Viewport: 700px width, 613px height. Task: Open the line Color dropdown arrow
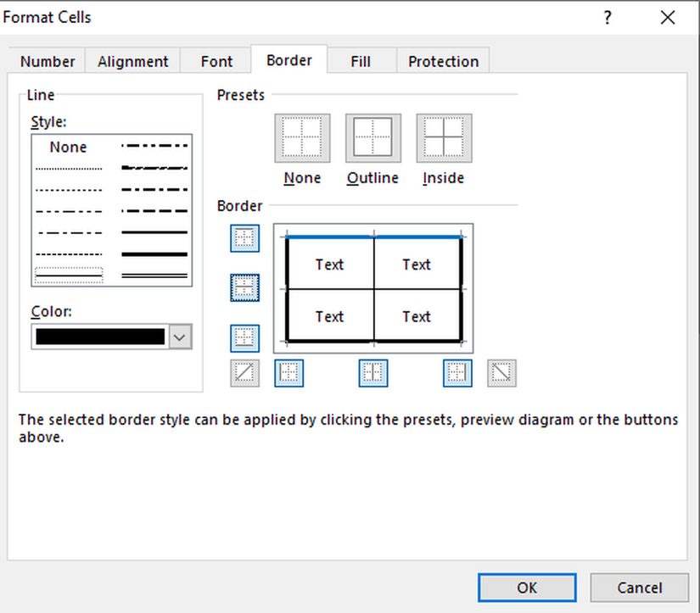(x=180, y=337)
